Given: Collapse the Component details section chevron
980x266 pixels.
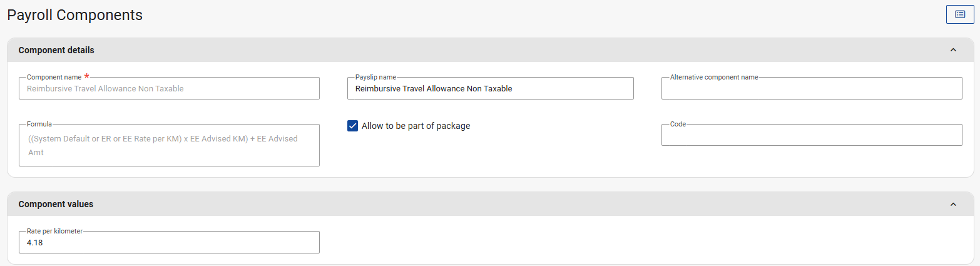Looking at the screenshot, I should point(953,50).
